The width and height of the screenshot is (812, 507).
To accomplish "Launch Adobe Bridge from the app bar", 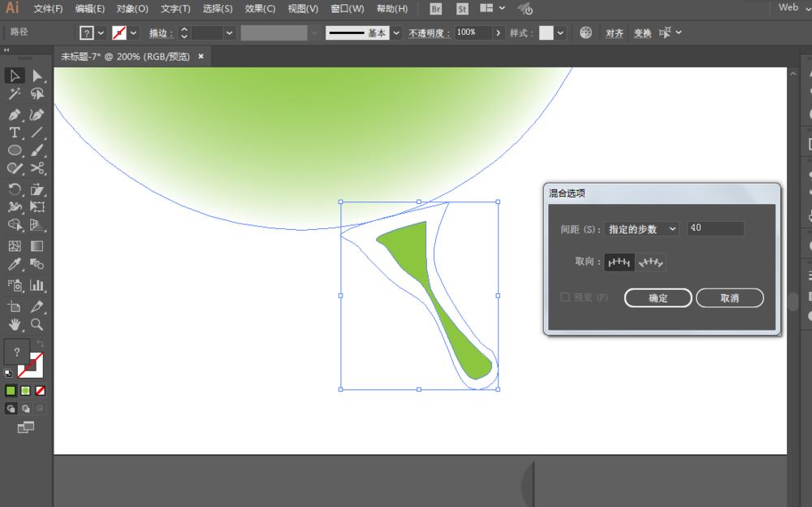I will point(435,10).
